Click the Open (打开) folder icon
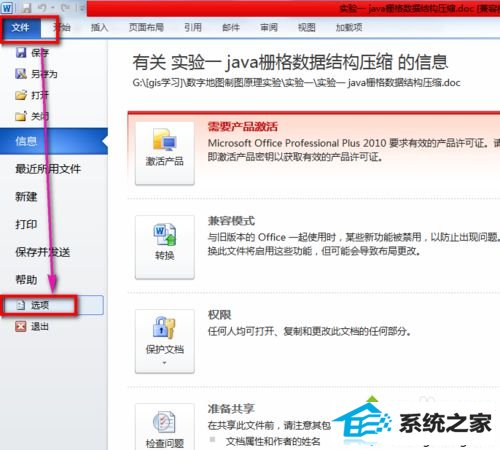The width and height of the screenshot is (500, 450). pyautogui.click(x=21, y=95)
